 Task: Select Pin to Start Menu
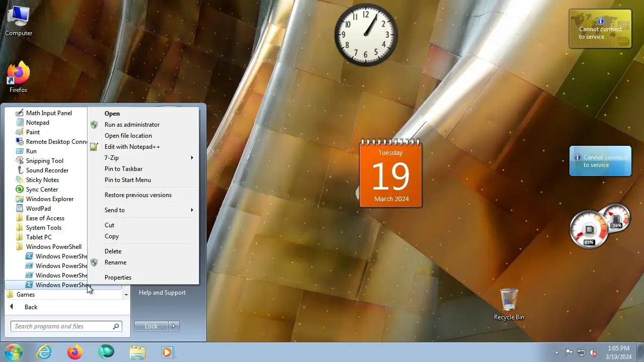pyautogui.click(x=144, y=180)
